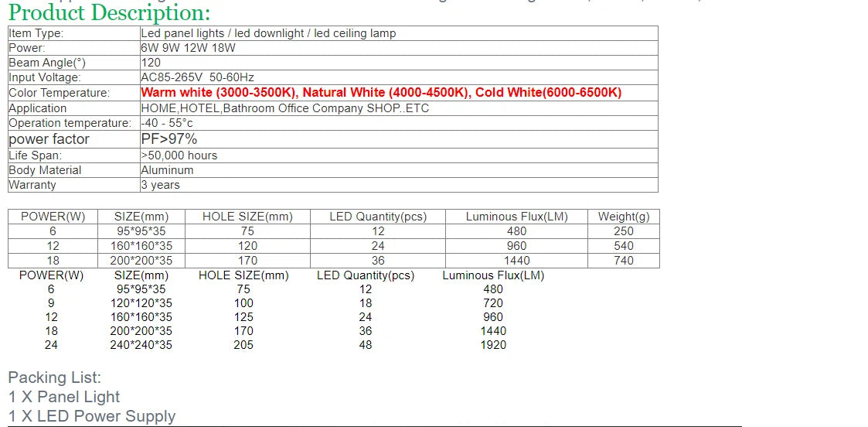Click the 6W 9W 12W 18W power cell
Screen dimensions: 868x427
(399, 48)
